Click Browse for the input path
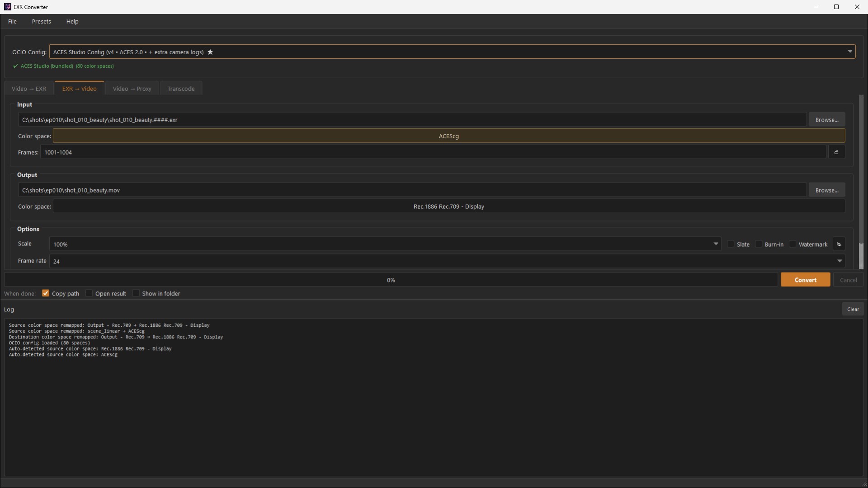 (827, 120)
